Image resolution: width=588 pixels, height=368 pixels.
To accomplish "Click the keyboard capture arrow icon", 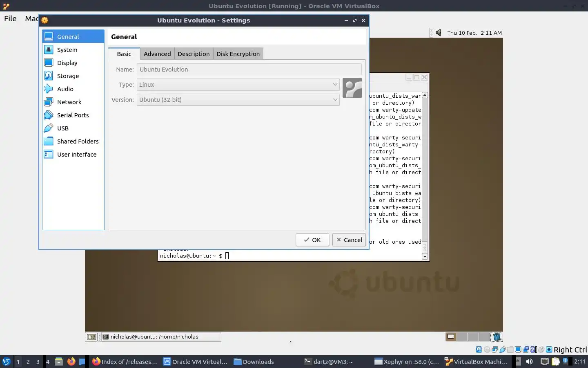I will [549, 350].
